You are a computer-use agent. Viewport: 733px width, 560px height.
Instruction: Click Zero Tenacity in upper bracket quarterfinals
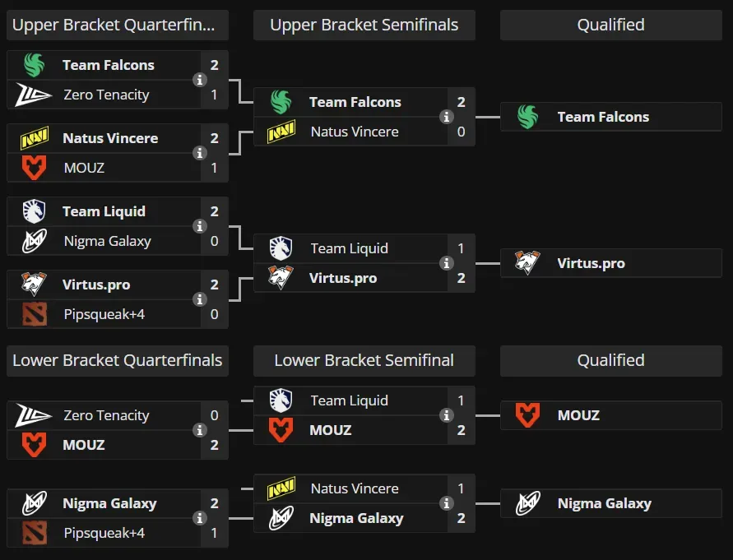(x=106, y=95)
